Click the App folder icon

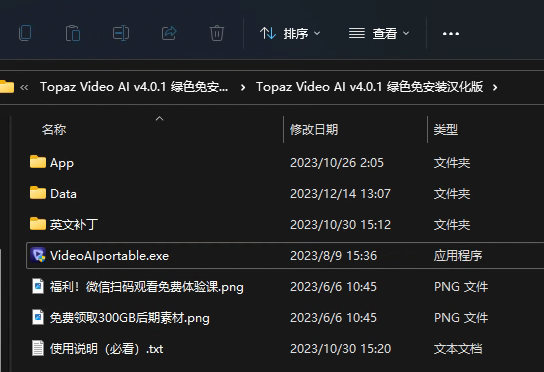(x=38, y=162)
